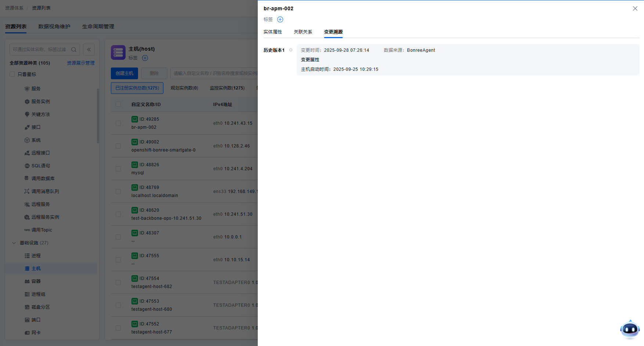Click the robot assistant icon
644x346 pixels.
pos(630,329)
